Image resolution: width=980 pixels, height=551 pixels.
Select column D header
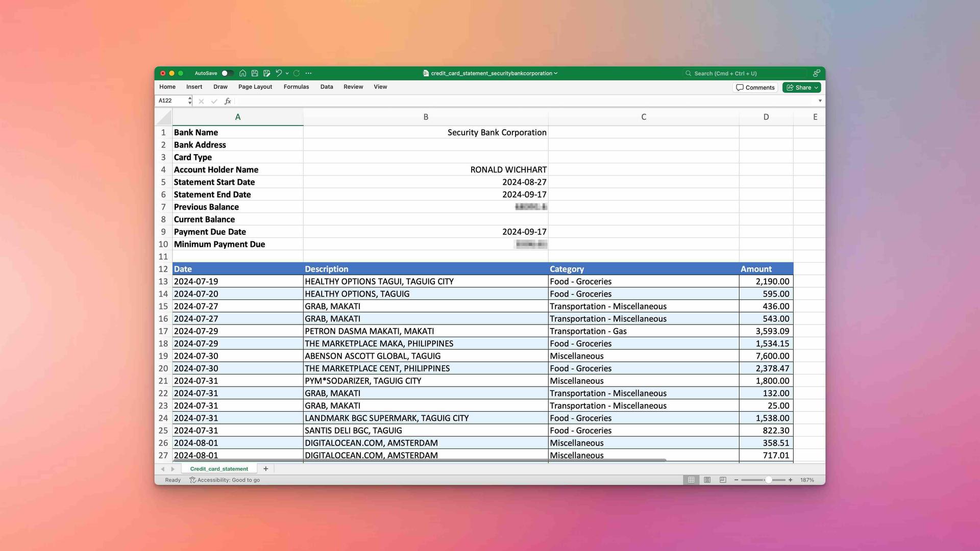pos(766,117)
